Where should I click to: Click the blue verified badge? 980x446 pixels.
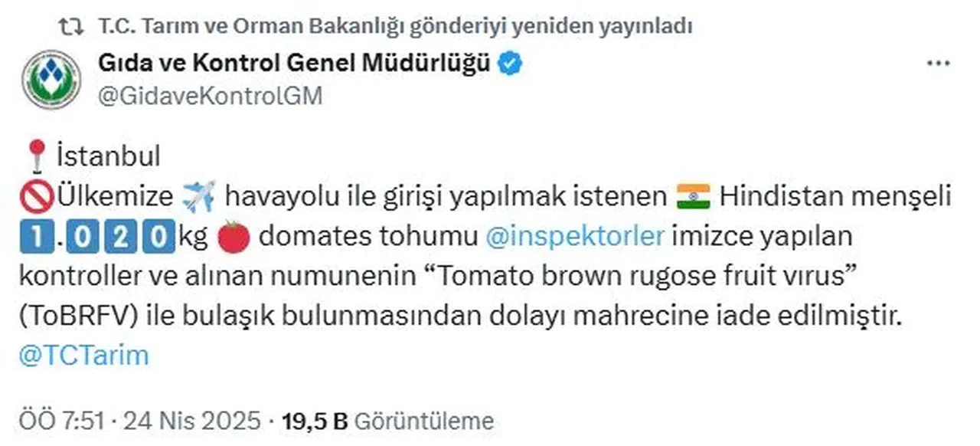[x=511, y=64]
